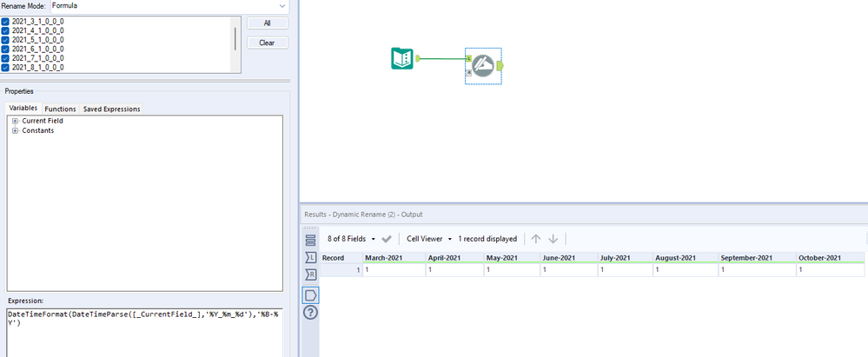Click the Dynamic Rename R input anchor
The height and width of the screenshot is (357, 868).
(x=468, y=72)
